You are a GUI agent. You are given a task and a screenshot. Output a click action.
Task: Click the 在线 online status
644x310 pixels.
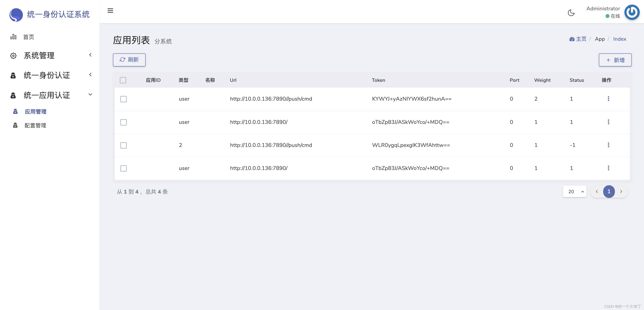pyautogui.click(x=612, y=16)
